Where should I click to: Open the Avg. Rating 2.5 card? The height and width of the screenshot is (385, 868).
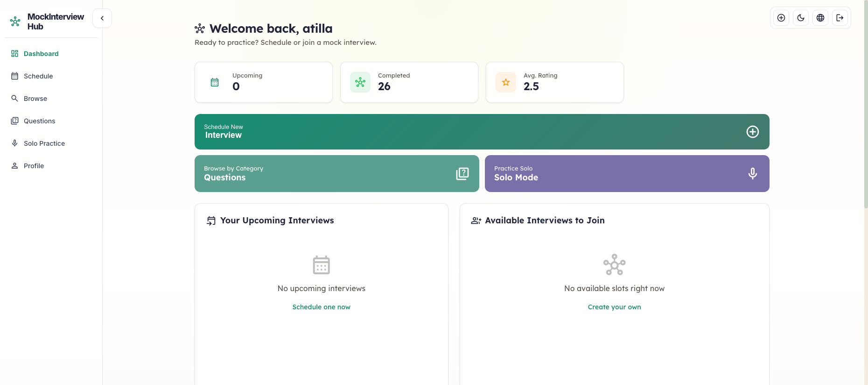coord(555,82)
